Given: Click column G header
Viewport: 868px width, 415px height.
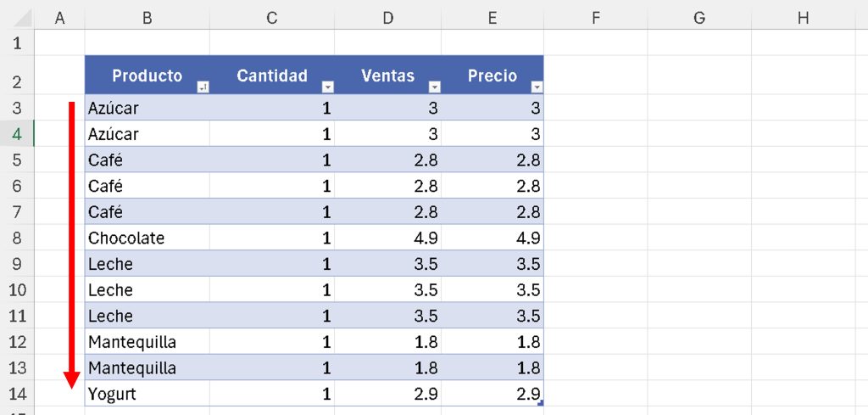Looking at the screenshot, I should [698, 18].
